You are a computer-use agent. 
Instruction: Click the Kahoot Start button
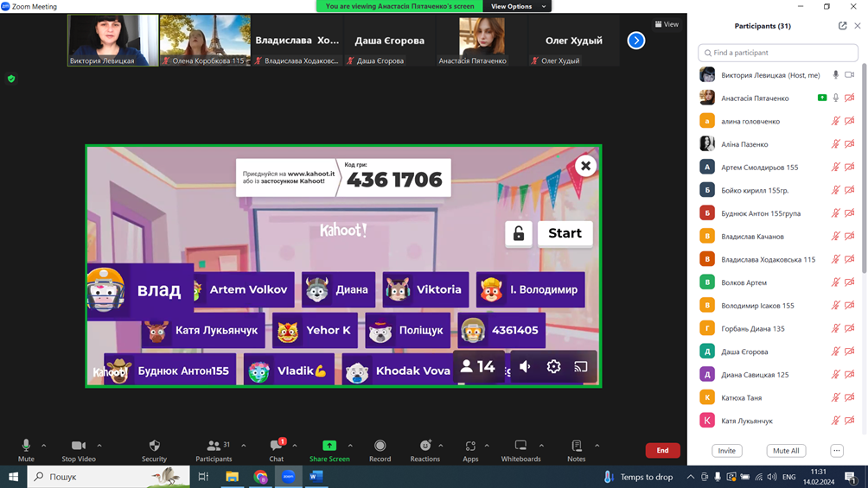[x=565, y=233]
